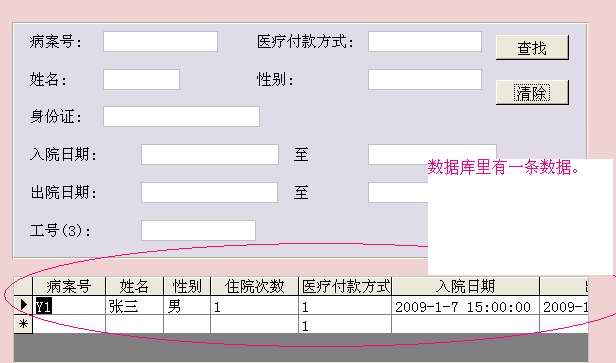Select the 姓名 input field

[141, 79]
